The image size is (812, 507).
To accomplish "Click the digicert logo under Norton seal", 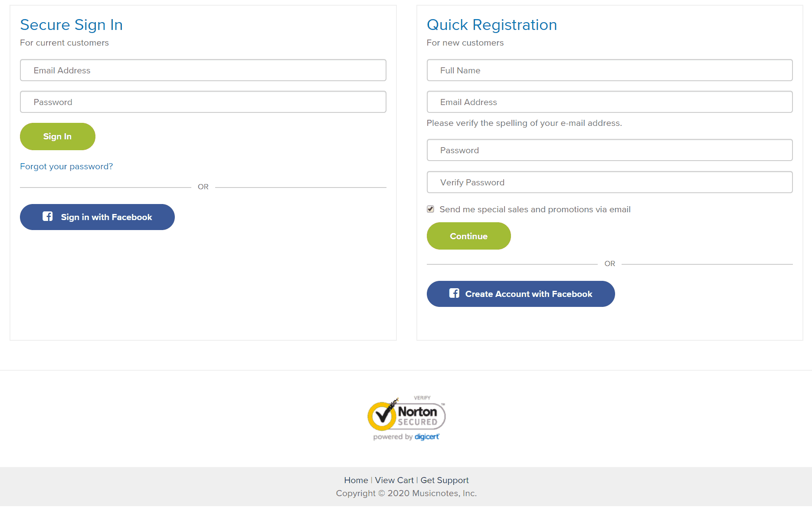I will click(x=427, y=437).
